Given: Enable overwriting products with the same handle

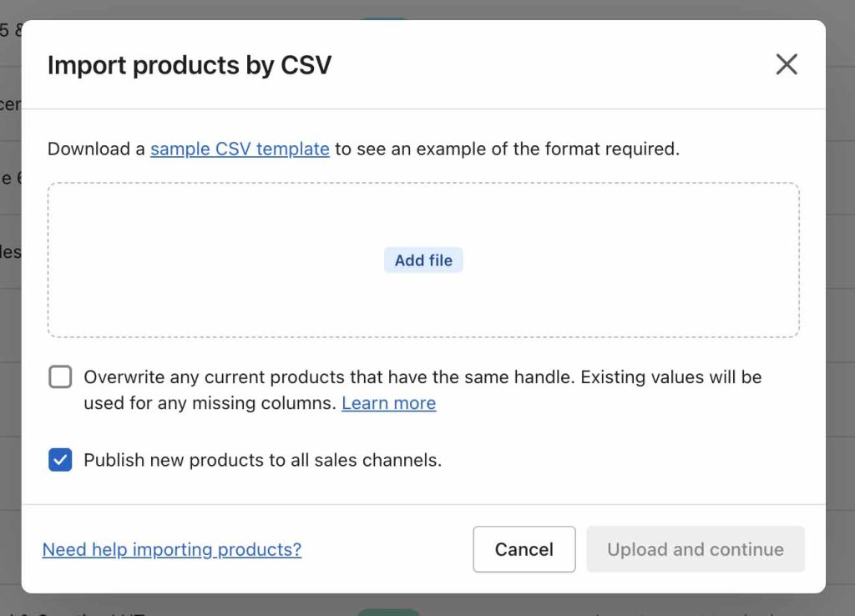Looking at the screenshot, I should [x=59, y=376].
